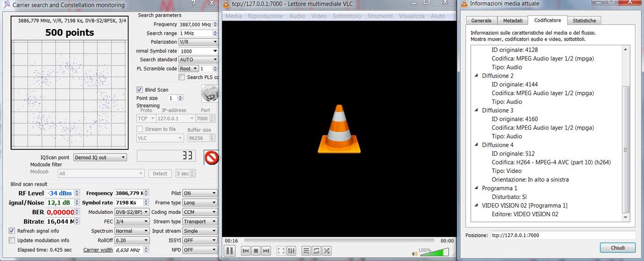Toggle VLC loop mode
Screen dimensions: 644x261
(316, 250)
